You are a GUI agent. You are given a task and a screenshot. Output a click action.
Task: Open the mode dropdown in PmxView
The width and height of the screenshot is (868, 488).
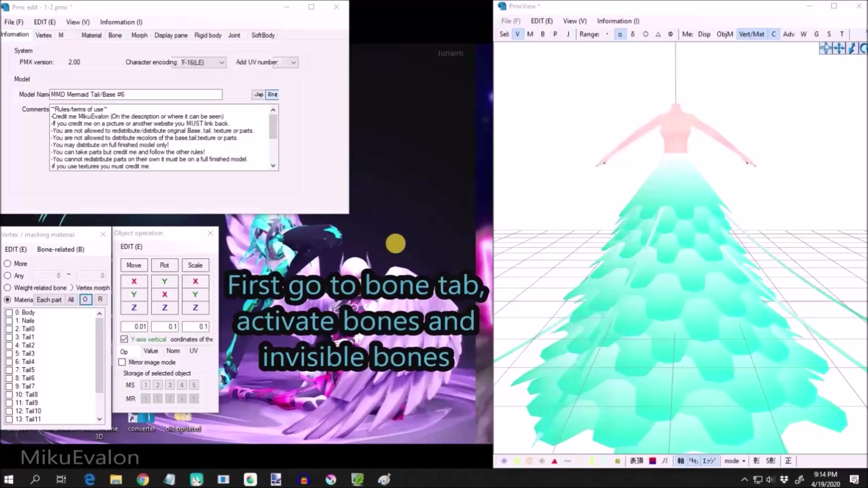pyautogui.click(x=734, y=460)
